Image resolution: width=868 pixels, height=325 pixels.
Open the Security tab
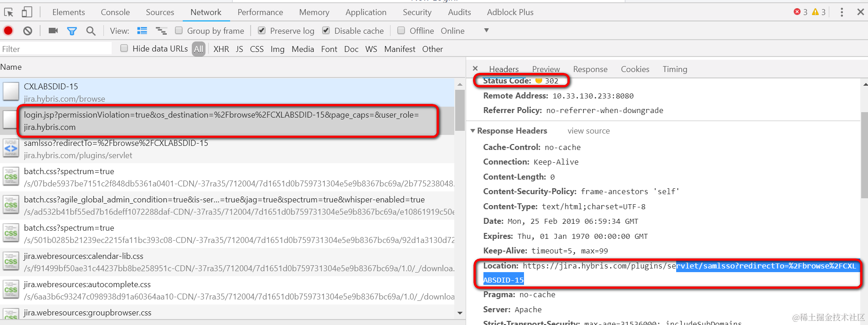[x=417, y=12]
